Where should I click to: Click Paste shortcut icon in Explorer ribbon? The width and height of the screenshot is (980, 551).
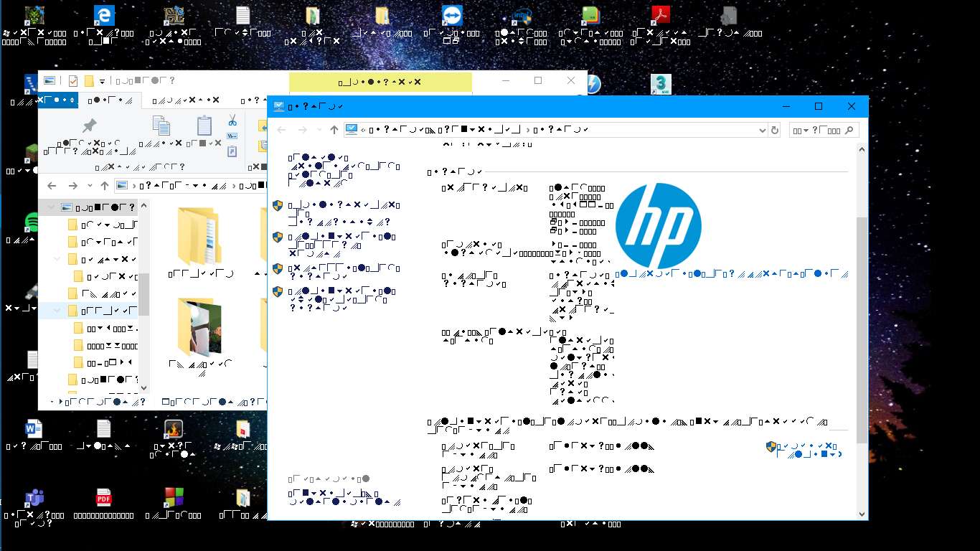pyautogui.click(x=232, y=151)
